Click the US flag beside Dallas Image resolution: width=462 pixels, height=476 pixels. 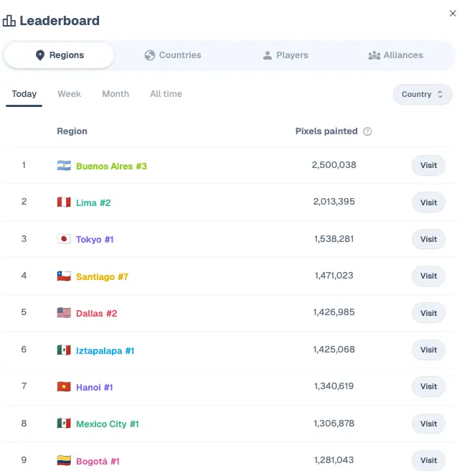[x=64, y=313]
